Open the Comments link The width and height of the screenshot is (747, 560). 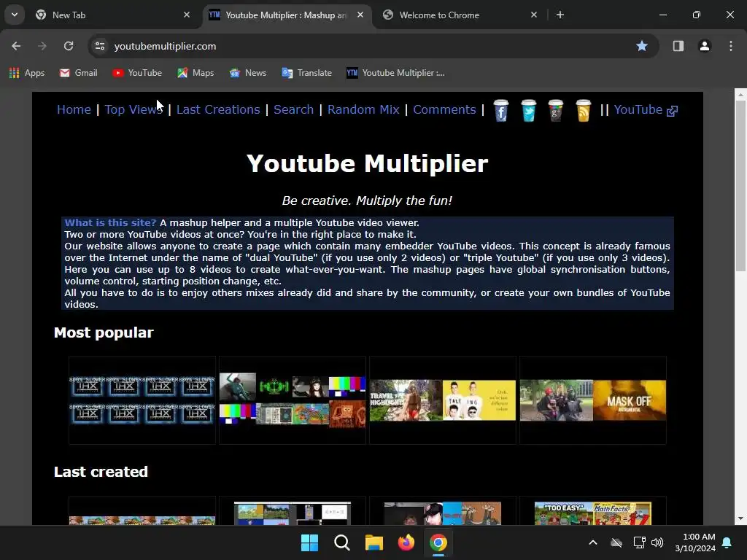point(444,109)
